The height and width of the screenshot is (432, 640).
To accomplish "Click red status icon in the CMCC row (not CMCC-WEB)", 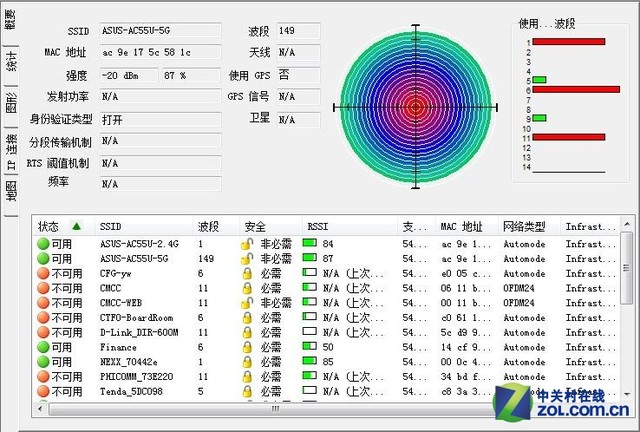I will tap(43, 288).
